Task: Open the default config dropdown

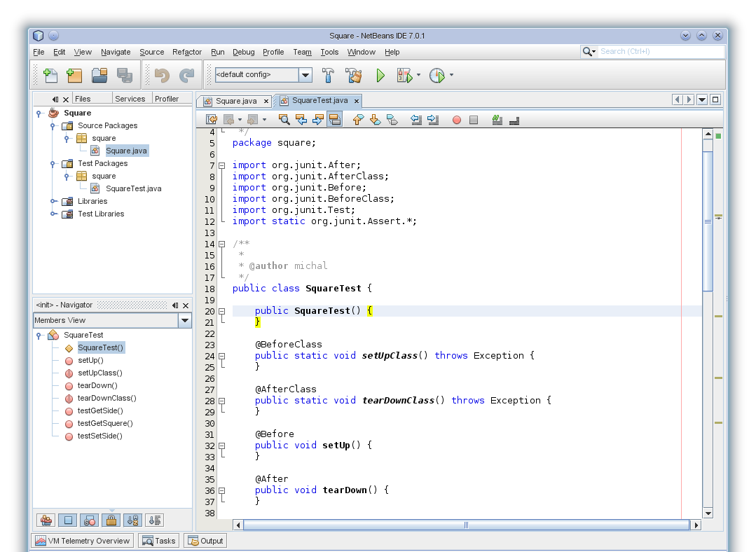Action: (305, 75)
